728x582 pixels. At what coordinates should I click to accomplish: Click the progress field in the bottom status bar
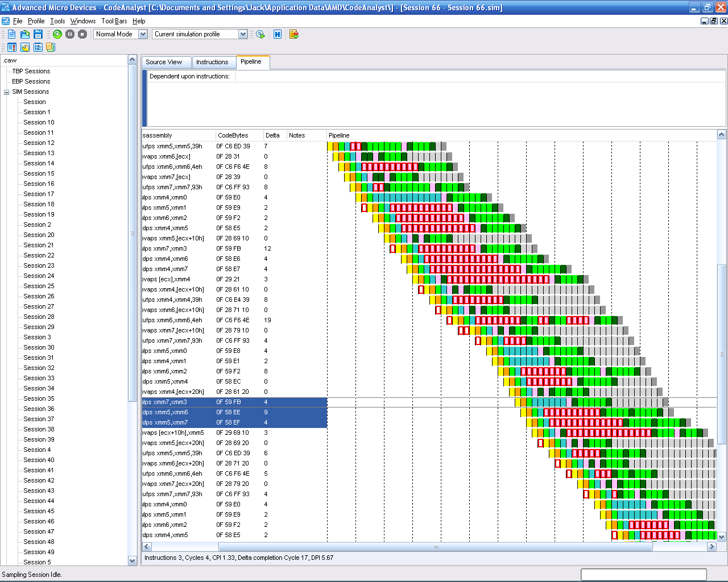click(644, 575)
